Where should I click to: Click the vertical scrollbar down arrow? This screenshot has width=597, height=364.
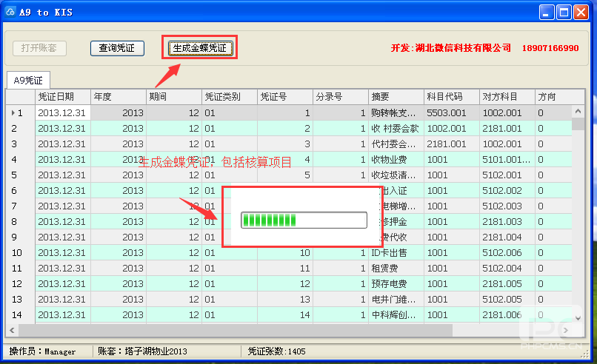pyautogui.click(x=578, y=317)
